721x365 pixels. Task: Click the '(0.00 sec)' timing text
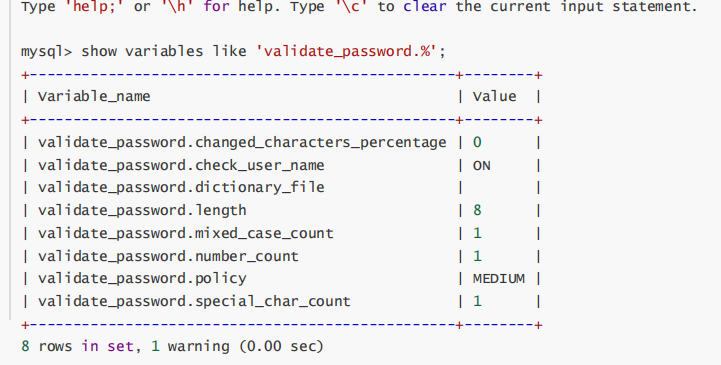click(281, 346)
